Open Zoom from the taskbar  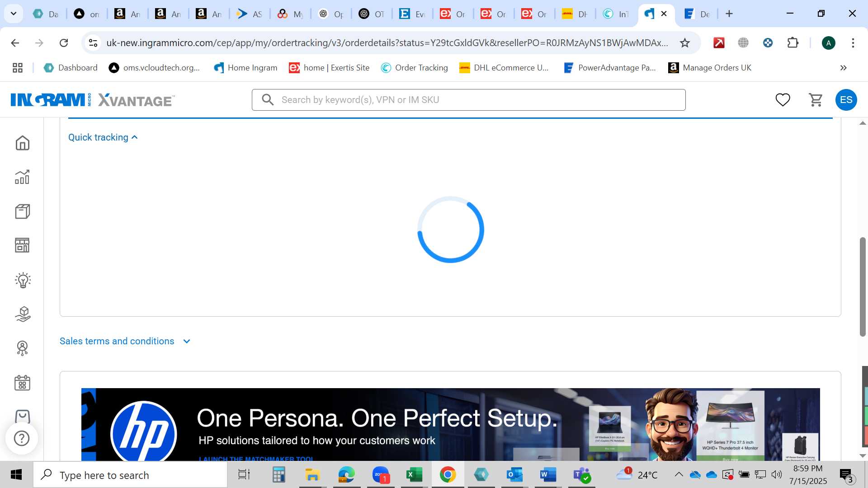(381, 475)
